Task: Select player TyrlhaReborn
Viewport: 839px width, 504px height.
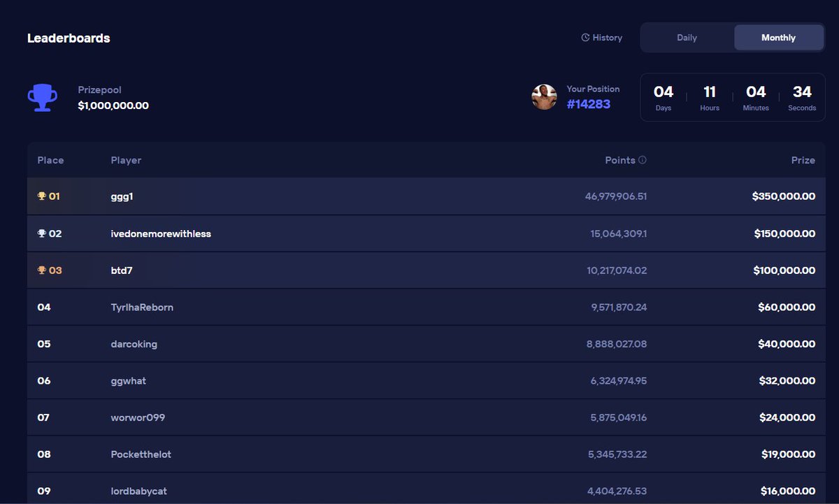Action: 142,307
